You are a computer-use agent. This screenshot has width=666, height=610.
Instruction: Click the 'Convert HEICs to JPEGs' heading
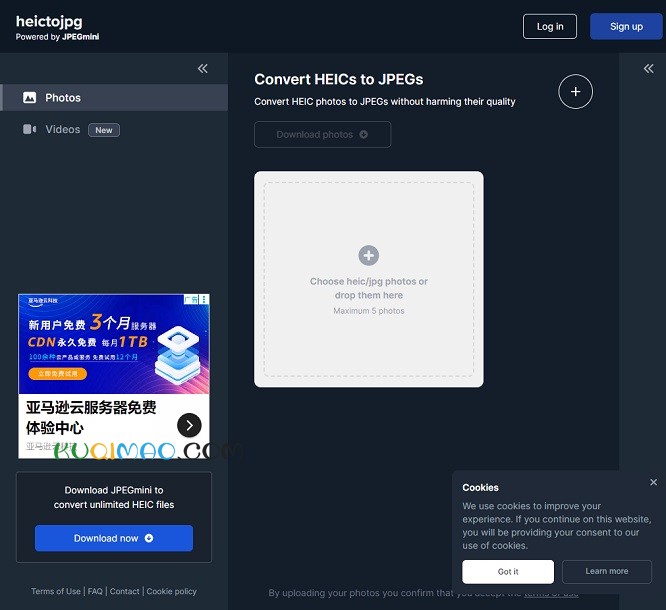point(339,79)
